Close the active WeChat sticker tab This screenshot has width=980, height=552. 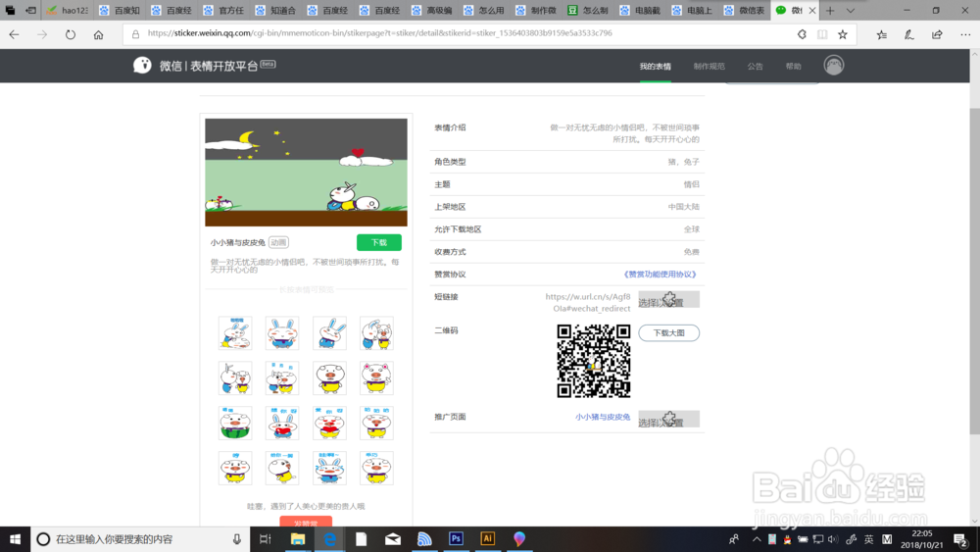click(x=811, y=11)
